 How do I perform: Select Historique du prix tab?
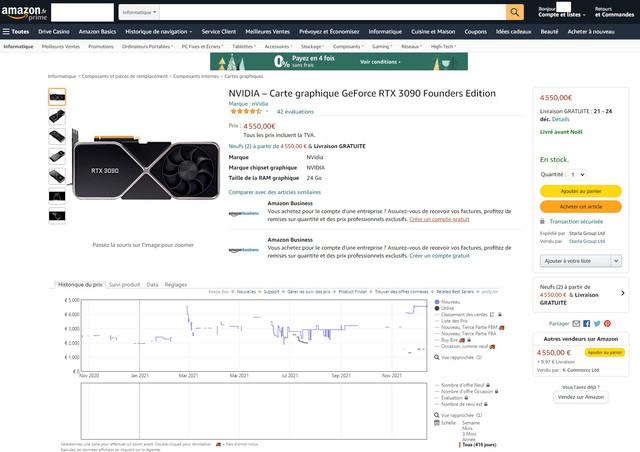point(80,285)
